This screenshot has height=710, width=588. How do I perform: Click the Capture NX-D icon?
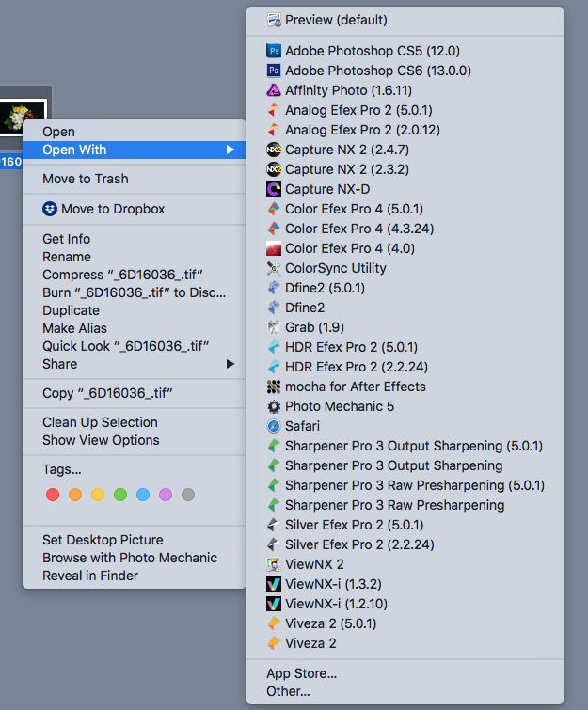pyautogui.click(x=274, y=189)
